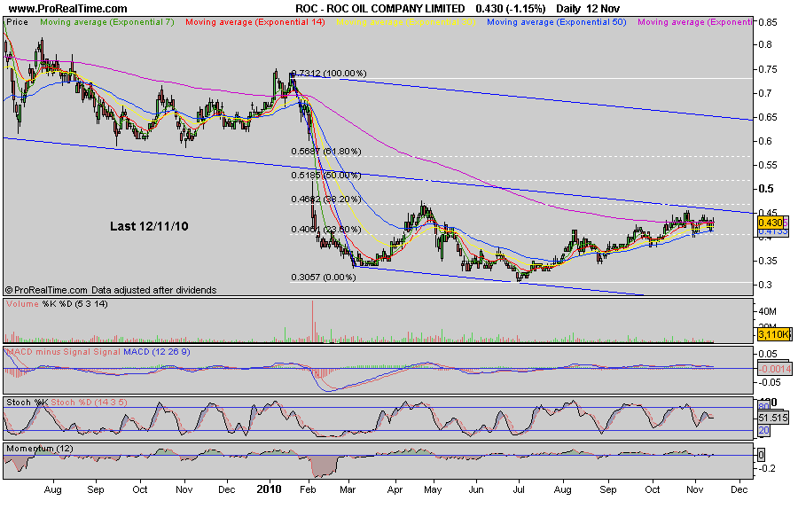Screen dimensions: 798x532
Task: Click the 0.3 price axis value
Action: tap(765, 286)
